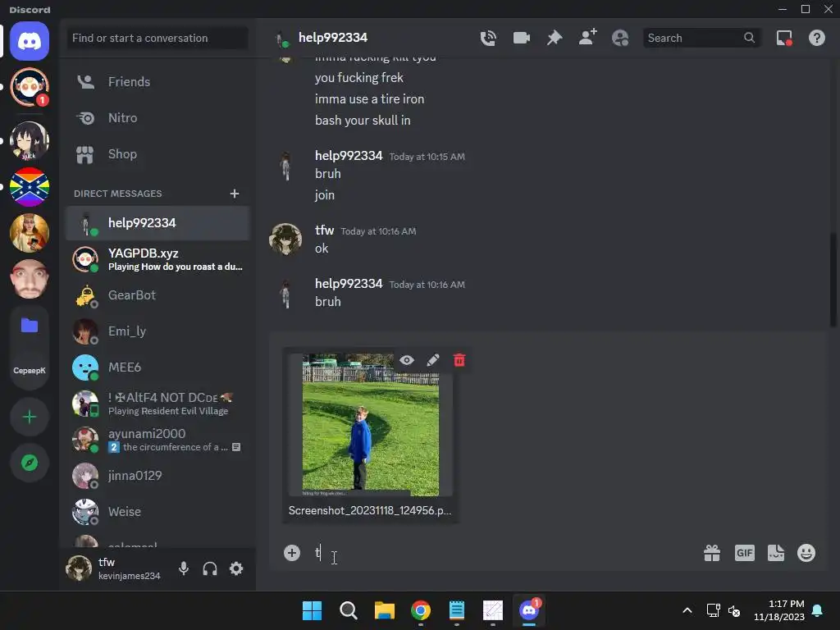Open the rainbow flag server
The width and height of the screenshot is (840, 630).
tap(30, 187)
